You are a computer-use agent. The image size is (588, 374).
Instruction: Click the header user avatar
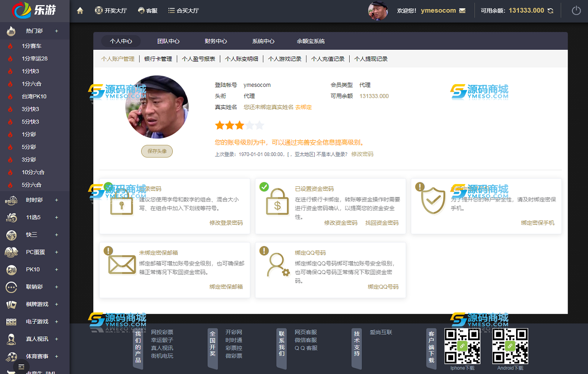(378, 11)
